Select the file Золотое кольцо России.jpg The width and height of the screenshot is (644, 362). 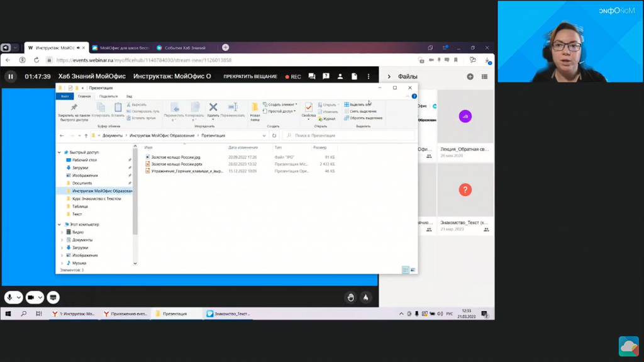pyautogui.click(x=176, y=157)
